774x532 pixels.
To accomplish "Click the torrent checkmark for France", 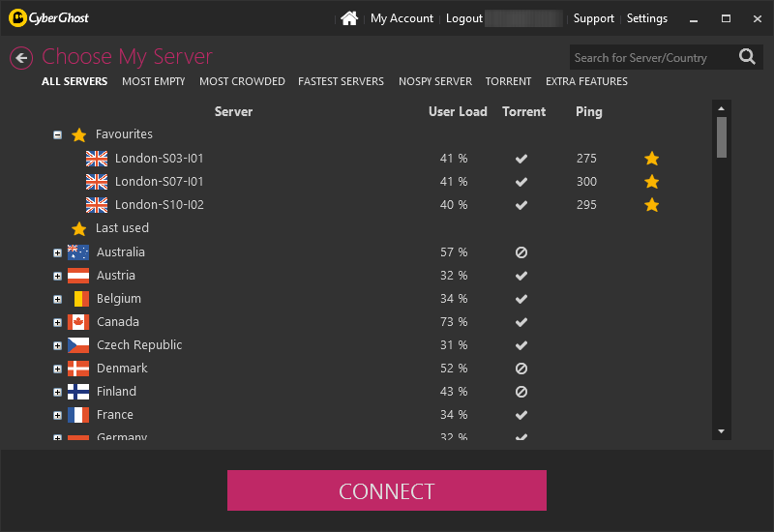I will (x=521, y=415).
